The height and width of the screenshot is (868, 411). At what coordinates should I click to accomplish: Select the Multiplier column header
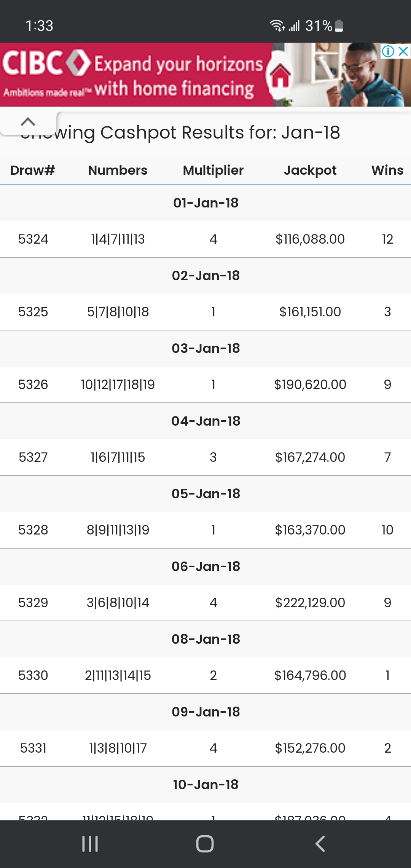[213, 170]
